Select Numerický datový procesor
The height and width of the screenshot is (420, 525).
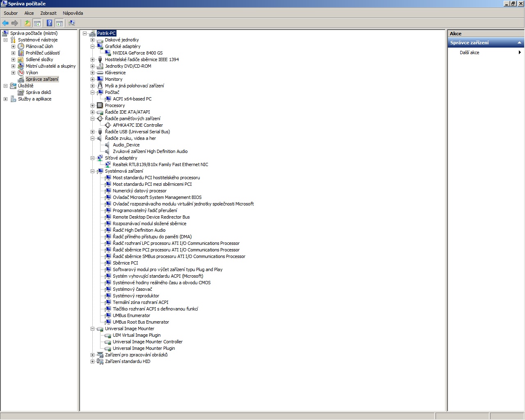(x=139, y=191)
